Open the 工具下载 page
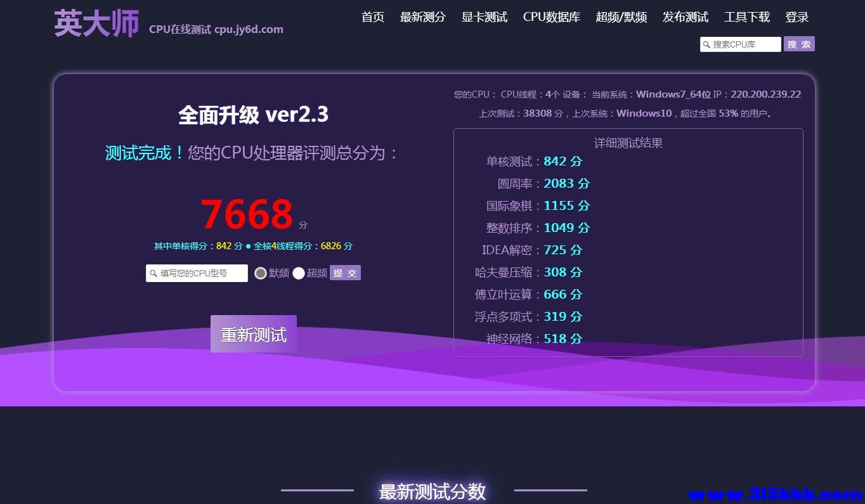865x504 pixels. tap(746, 17)
